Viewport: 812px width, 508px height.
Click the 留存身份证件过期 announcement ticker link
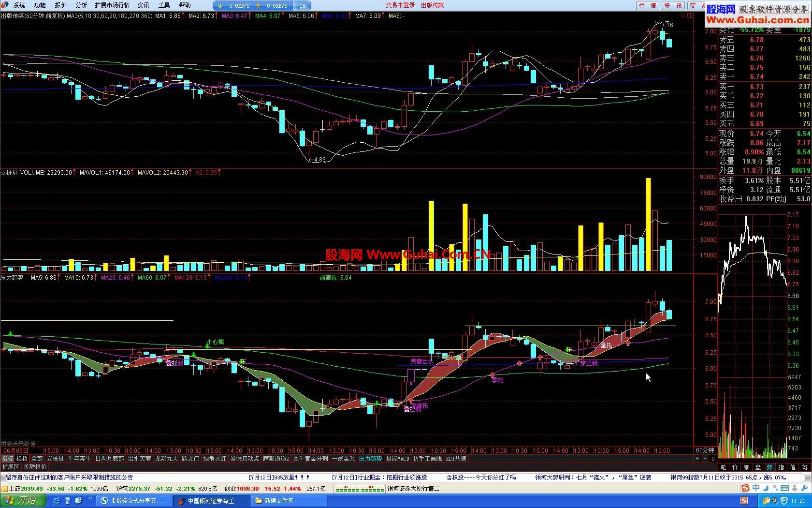(x=69, y=478)
